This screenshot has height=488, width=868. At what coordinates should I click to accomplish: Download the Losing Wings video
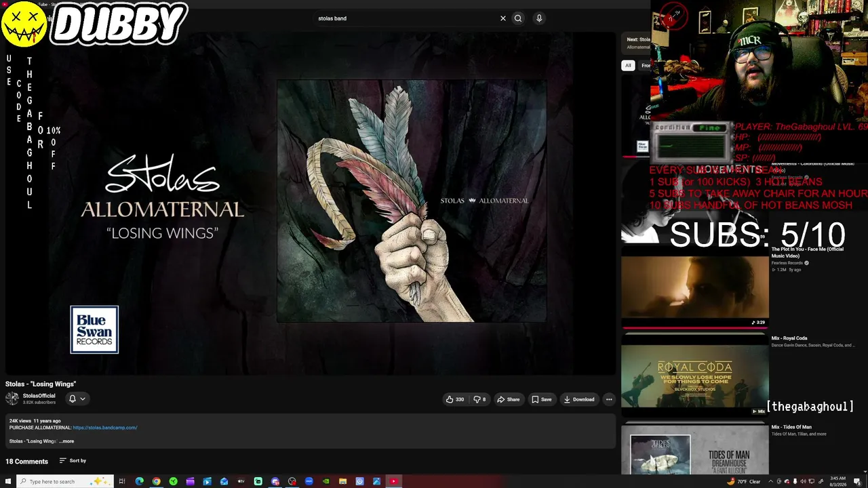(x=578, y=399)
